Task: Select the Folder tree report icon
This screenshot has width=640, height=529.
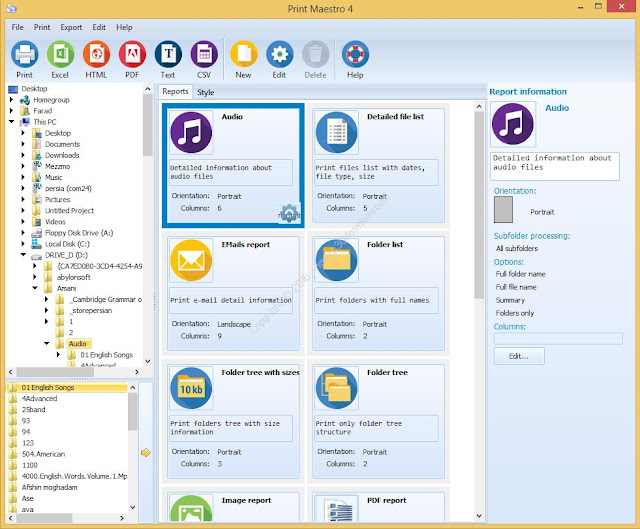Action: tap(337, 388)
